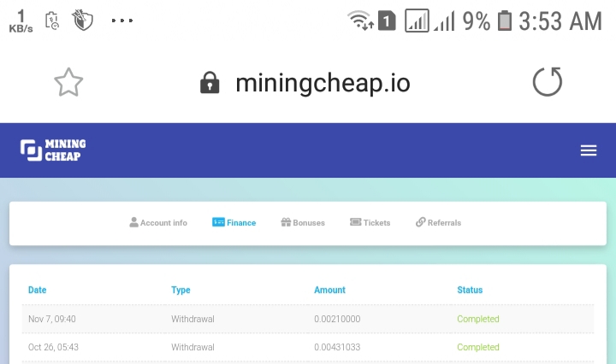Tap the three-dots notification overflow icon
This screenshot has width=616, height=364.
click(122, 21)
